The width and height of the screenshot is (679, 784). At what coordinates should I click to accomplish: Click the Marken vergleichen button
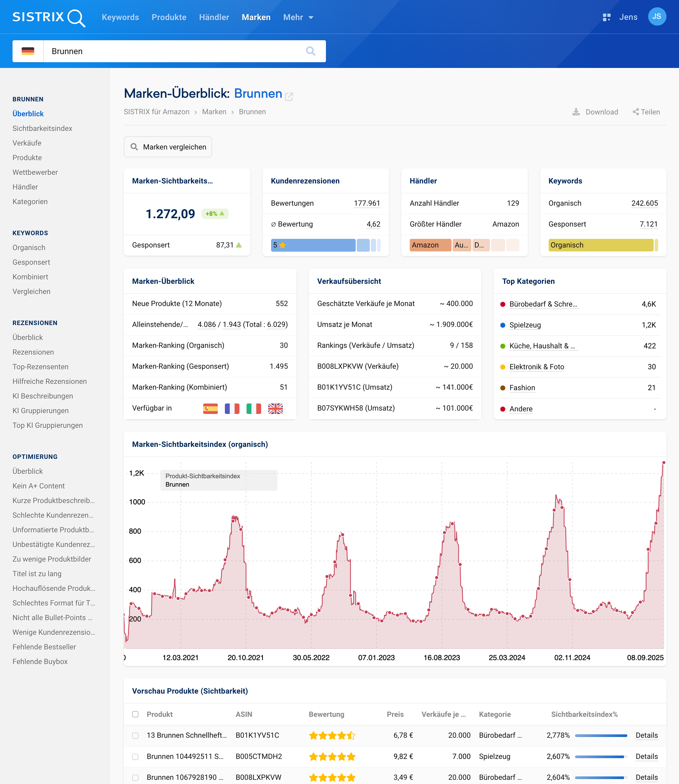pyautogui.click(x=168, y=147)
